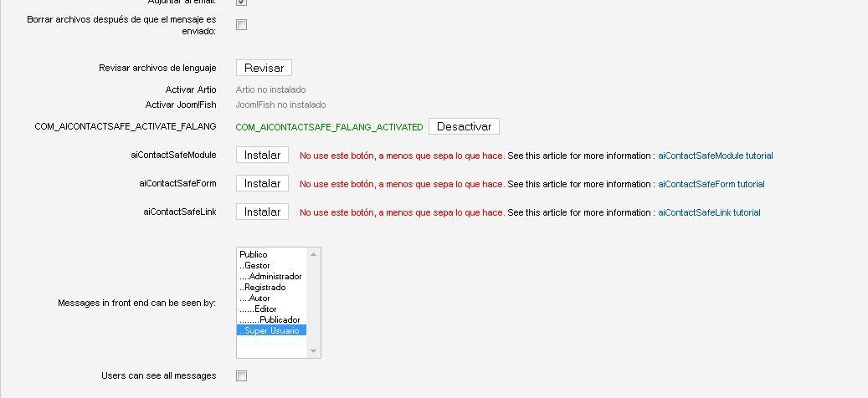Click the 'Artio no instalado' status text

point(270,89)
